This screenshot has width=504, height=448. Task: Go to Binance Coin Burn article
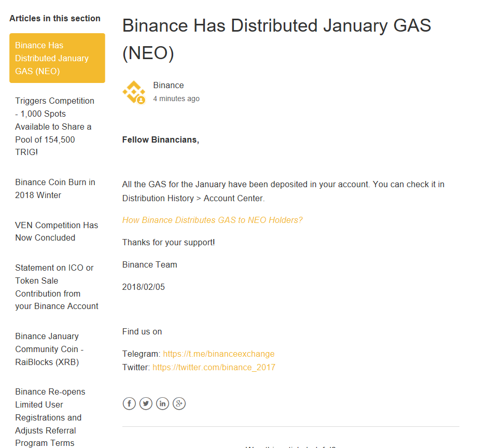[x=55, y=189]
